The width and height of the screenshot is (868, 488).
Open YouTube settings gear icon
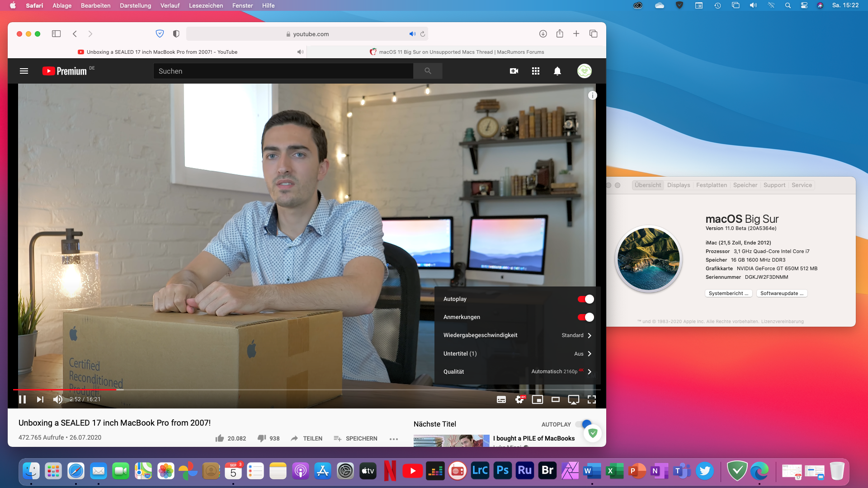pos(519,399)
